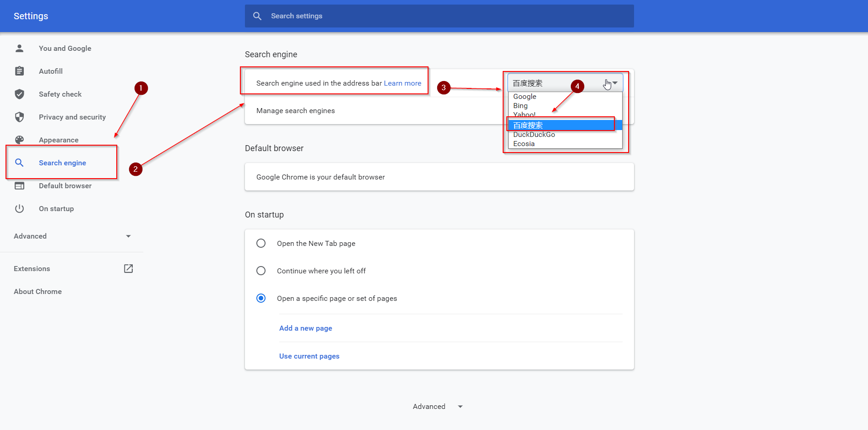Screen dimensions: 868x430
Task: Go to Appearance settings
Action: pyautogui.click(x=59, y=140)
